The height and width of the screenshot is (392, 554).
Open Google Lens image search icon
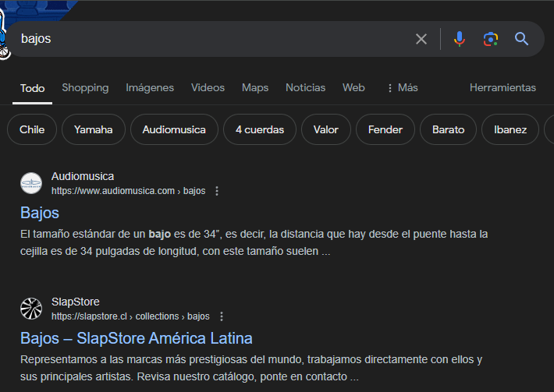coord(491,39)
